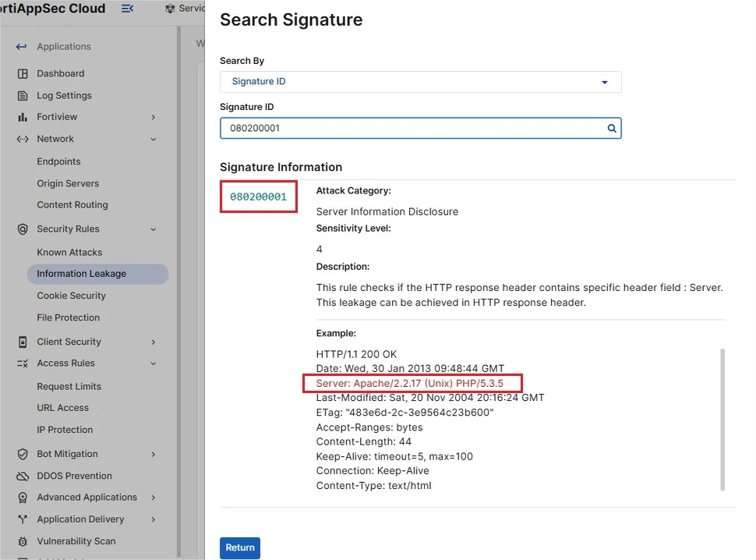
Task: Go to Log Settings
Action: [64, 95]
